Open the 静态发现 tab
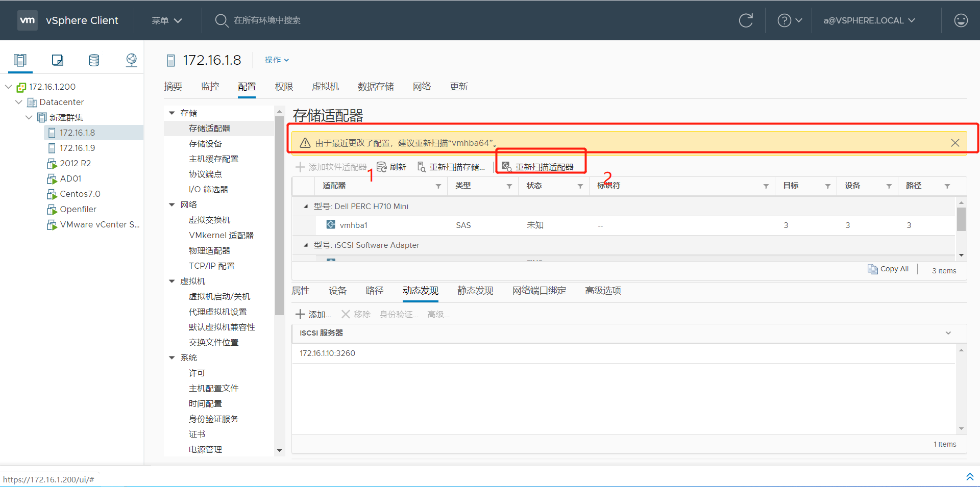This screenshot has height=487, width=980. coord(475,291)
